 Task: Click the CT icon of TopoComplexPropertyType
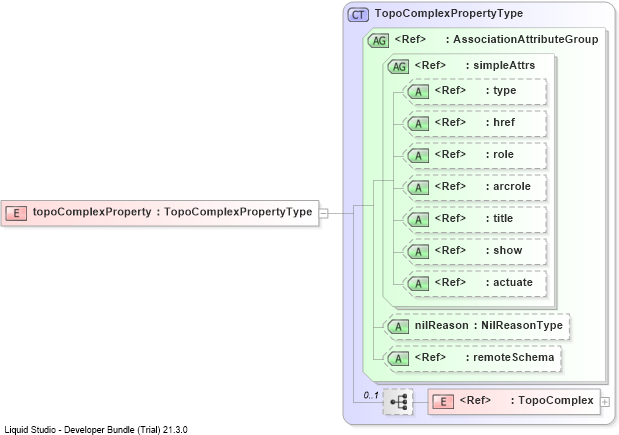358,15
